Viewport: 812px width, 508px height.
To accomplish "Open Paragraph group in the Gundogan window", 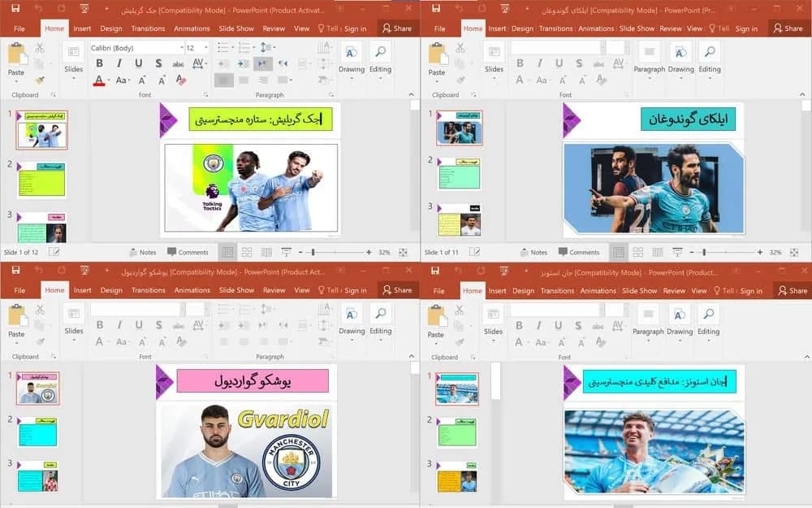I will coord(649,61).
